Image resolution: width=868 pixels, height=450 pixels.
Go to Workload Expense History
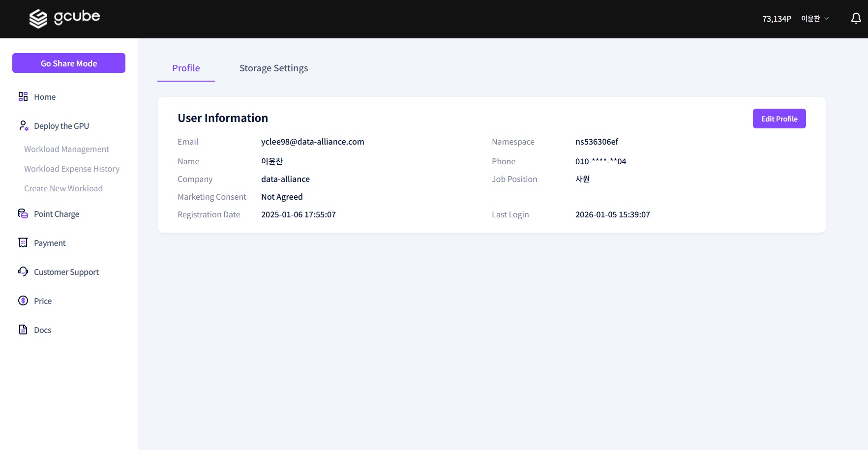(72, 169)
